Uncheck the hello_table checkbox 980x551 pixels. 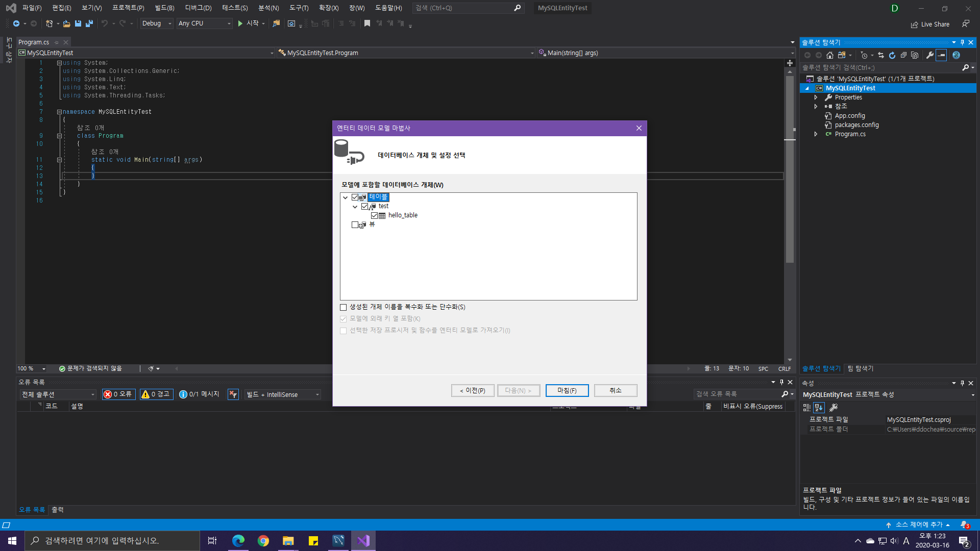[x=374, y=215]
